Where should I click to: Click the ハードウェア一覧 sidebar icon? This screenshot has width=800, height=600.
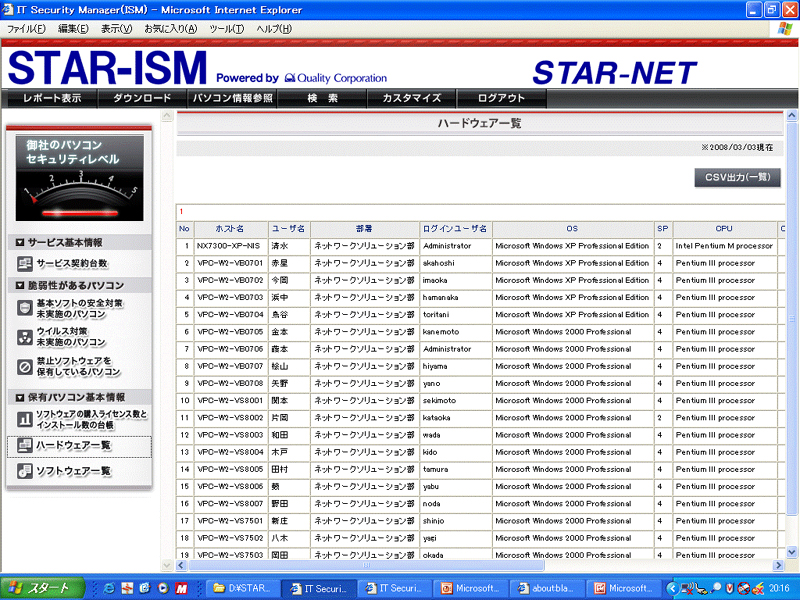click(x=24, y=446)
